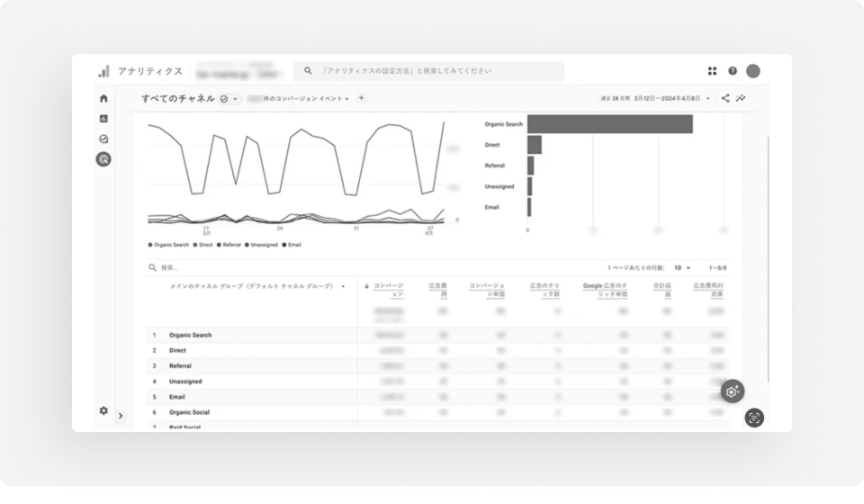Click the add comparison plus button
864x504 pixels.
[361, 98]
